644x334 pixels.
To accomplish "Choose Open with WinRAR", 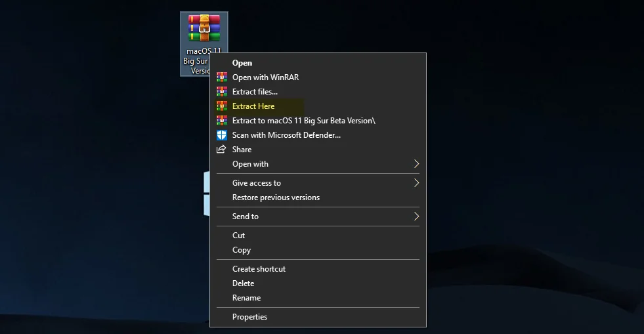I will (x=318, y=77).
